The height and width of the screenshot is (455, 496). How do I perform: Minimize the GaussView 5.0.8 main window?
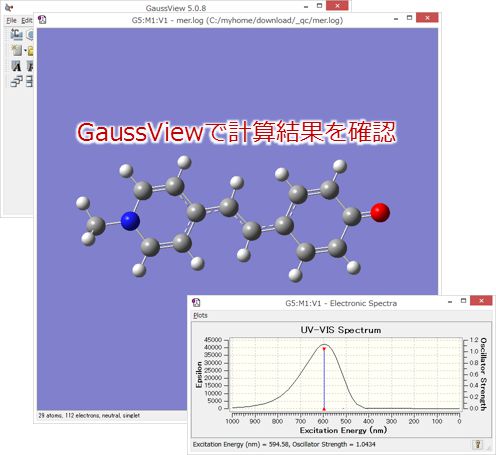[x=306, y=7]
